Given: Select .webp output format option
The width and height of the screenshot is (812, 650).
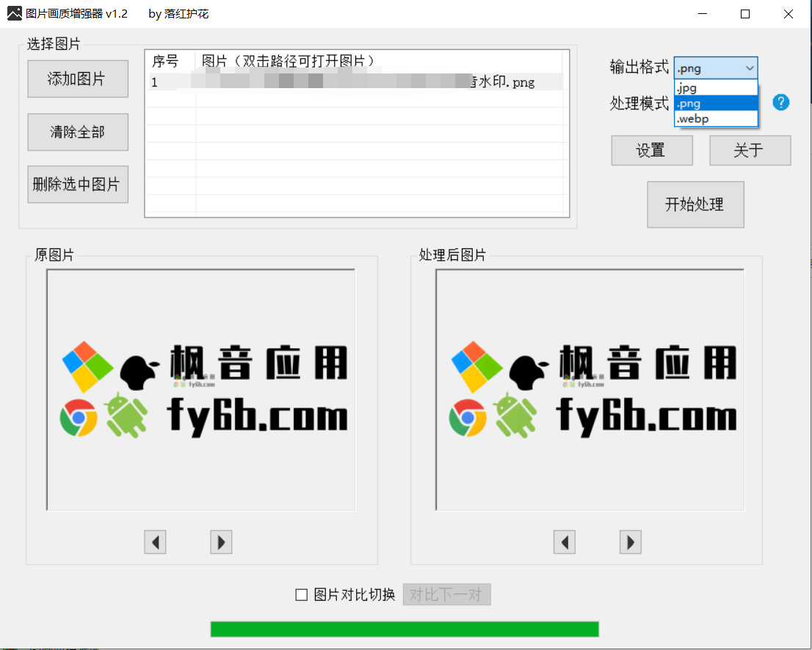Looking at the screenshot, I should [716, 118].
